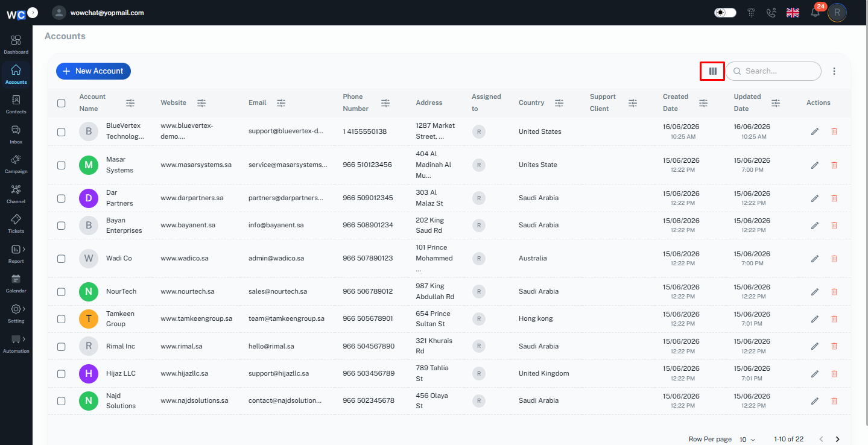Select Accounts in the sidebar
Image resolution: width=868 pixels, height=445 pixels.
tap(16, 74)
